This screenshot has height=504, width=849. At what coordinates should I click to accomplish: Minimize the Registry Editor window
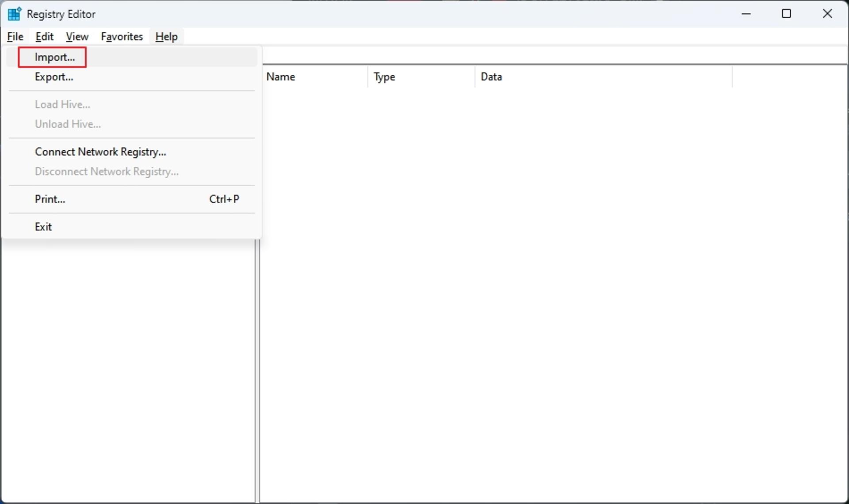pos(746,14)
